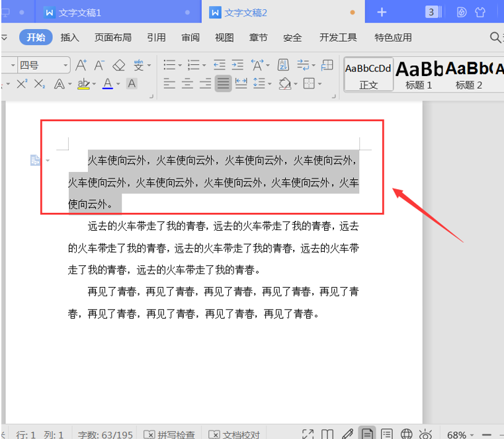Open the 特色应用 ribbon tab

click(393, 37)
